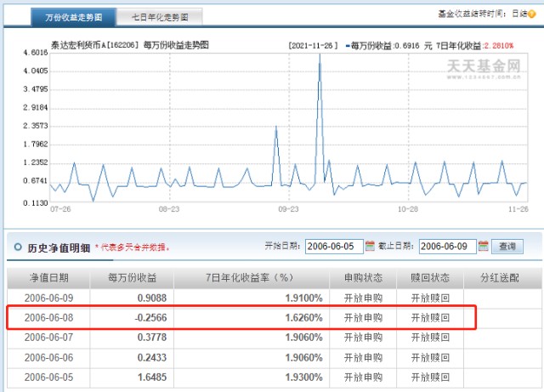The height and width of the screenshot is (392, 544).
Task: Open calendar picker for 开始日期
Action: point(371,247)
